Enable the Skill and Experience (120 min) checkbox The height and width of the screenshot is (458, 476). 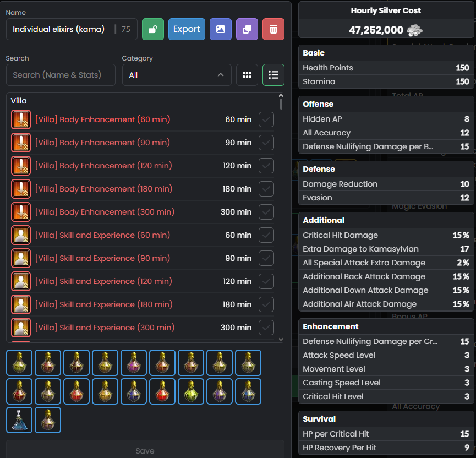coord(266,281)
